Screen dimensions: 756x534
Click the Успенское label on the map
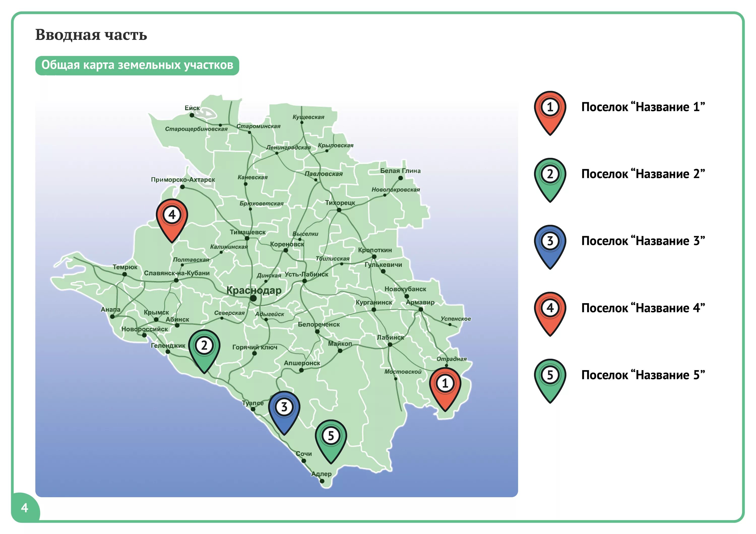coord(456,319)
